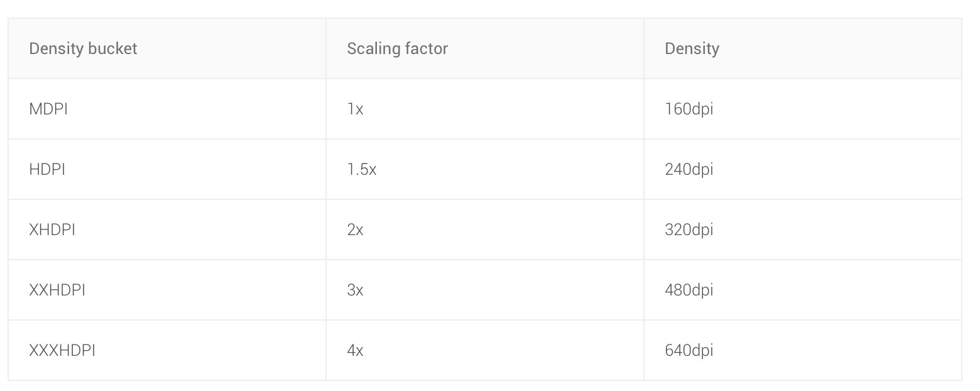
Task: Select the XHDPI cell
Action: [167, 229]
